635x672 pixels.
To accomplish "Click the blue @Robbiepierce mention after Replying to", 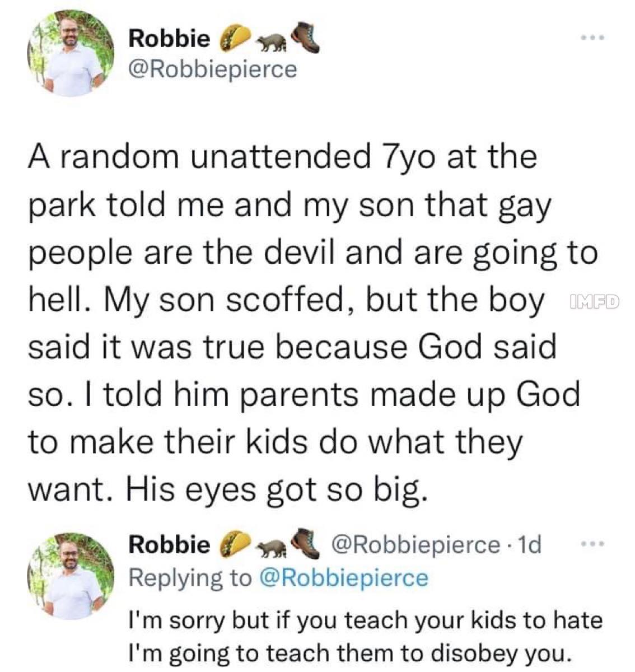I will point(343,577).
